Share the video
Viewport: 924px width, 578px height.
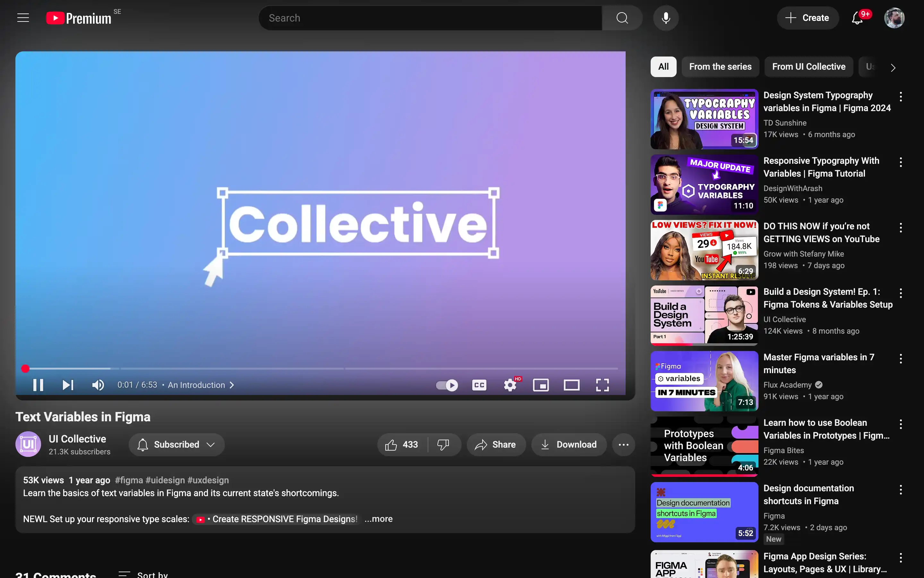pos(496,445)
